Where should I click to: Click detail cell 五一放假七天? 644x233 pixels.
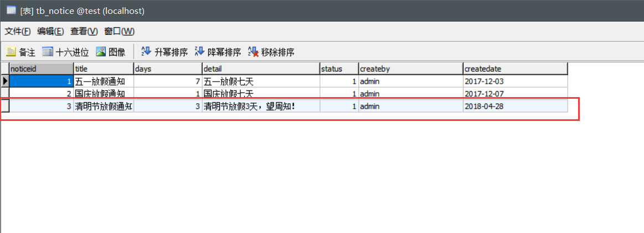(261, 81)
